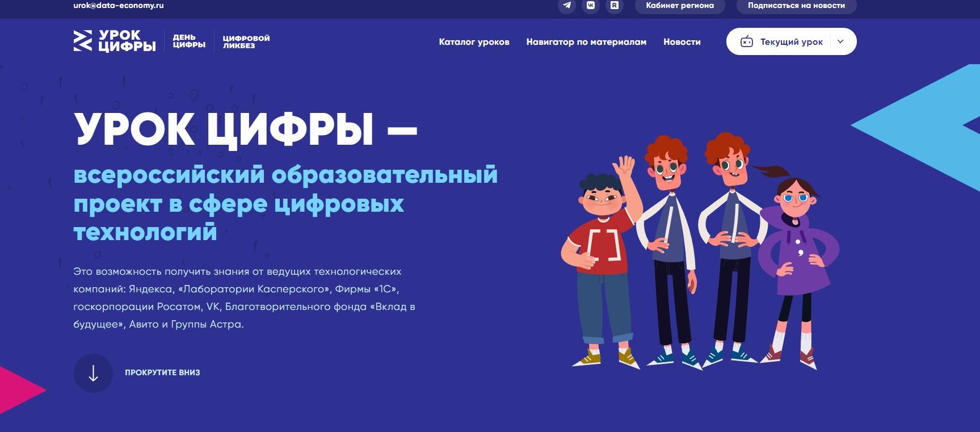Click the Урок Цифры logo

click(115, 41)
